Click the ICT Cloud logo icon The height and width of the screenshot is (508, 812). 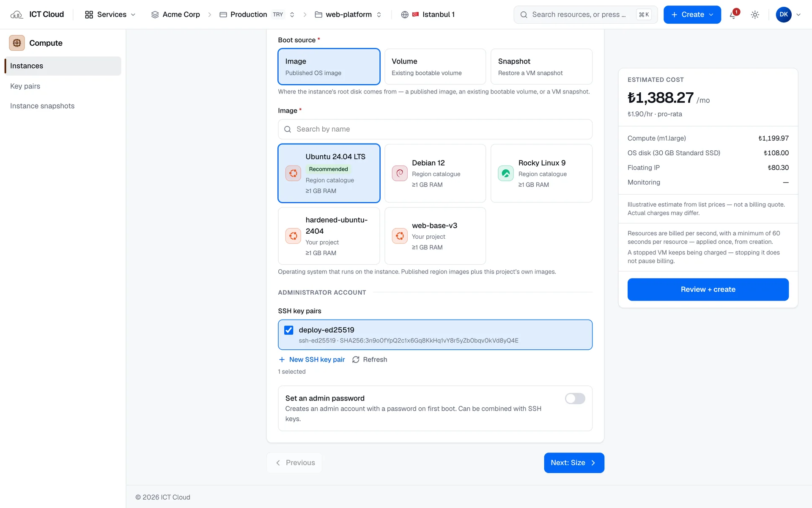[16, 15]
